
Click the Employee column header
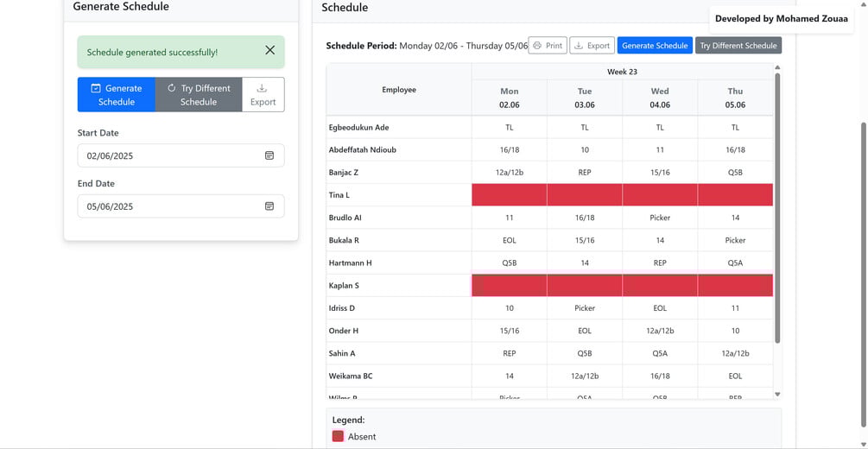[399, 90]
